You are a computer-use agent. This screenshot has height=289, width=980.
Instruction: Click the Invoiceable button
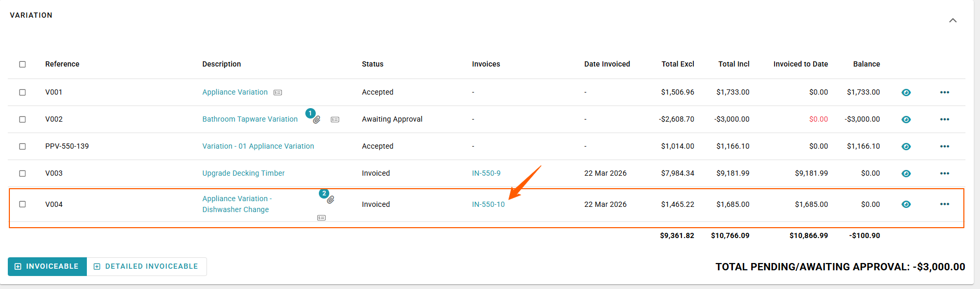pyautogui.click(x=47, y=267)
